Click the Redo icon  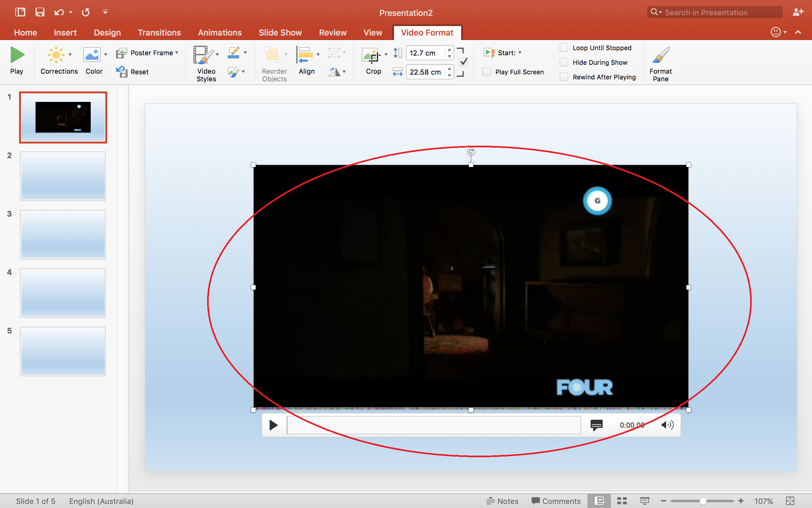coord(86,12)
